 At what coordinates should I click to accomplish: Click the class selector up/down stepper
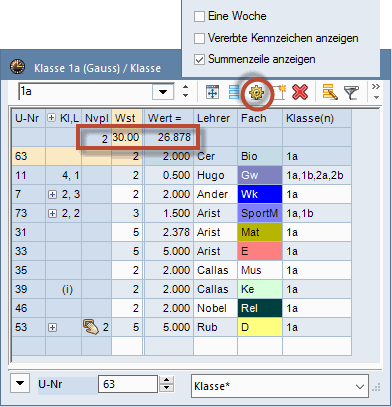tap(185, 91)
